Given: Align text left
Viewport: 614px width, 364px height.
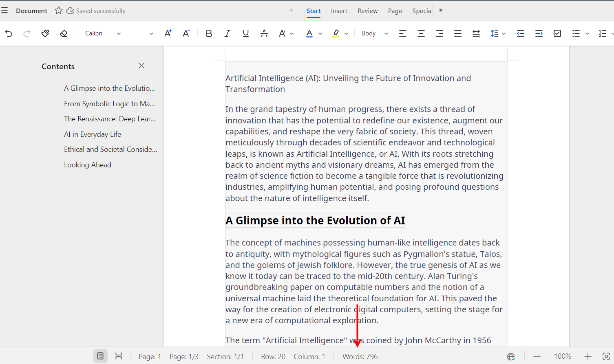Looking at the screenshot, I should [x=403, y=33].
